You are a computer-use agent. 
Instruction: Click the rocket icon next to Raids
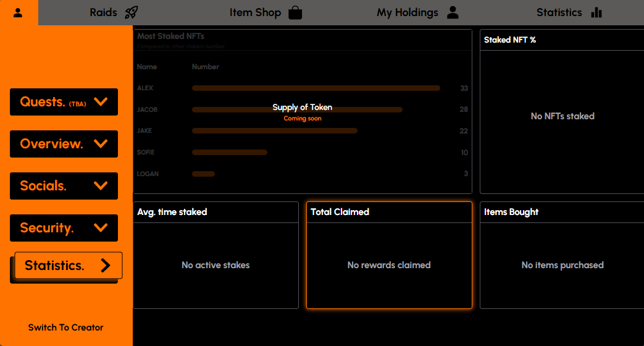coord(131,12)
